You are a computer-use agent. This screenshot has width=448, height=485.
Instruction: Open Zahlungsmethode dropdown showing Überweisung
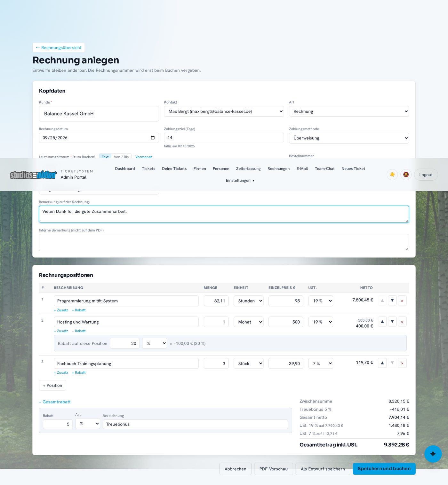tap(349, 138)
